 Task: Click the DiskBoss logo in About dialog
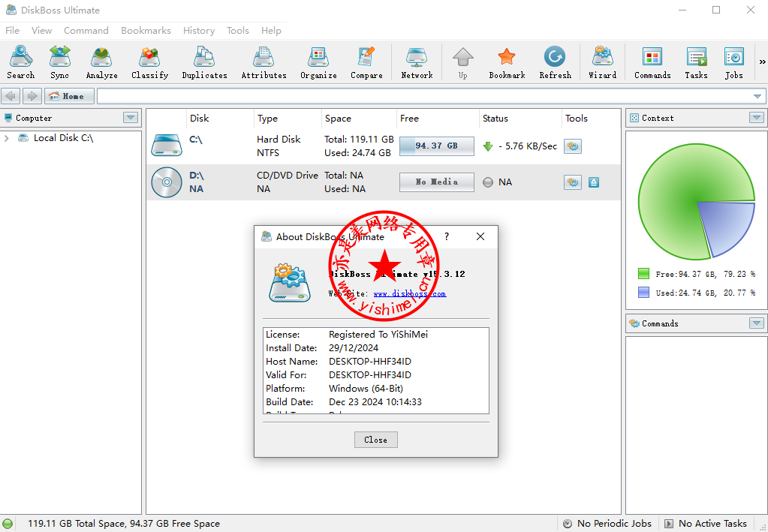coord(290,282)
